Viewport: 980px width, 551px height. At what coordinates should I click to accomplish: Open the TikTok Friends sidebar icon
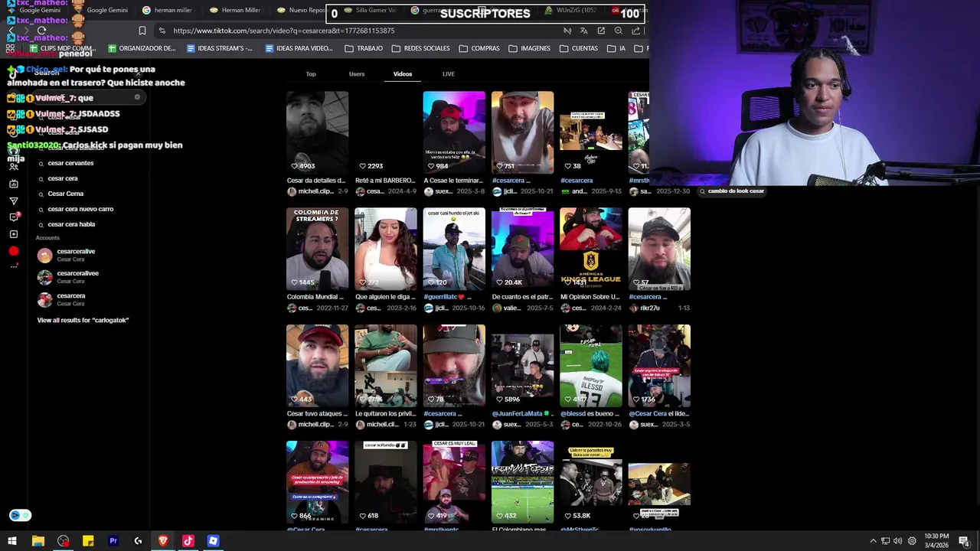[14, 167]
